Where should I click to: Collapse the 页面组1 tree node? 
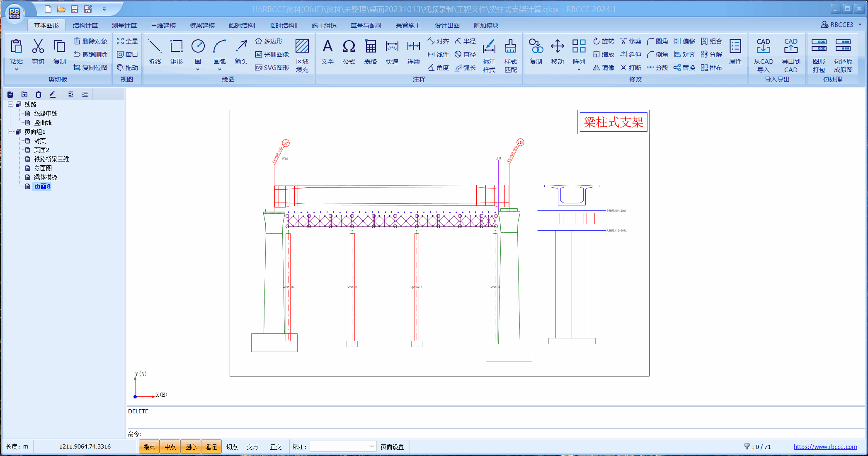(10, 132)
